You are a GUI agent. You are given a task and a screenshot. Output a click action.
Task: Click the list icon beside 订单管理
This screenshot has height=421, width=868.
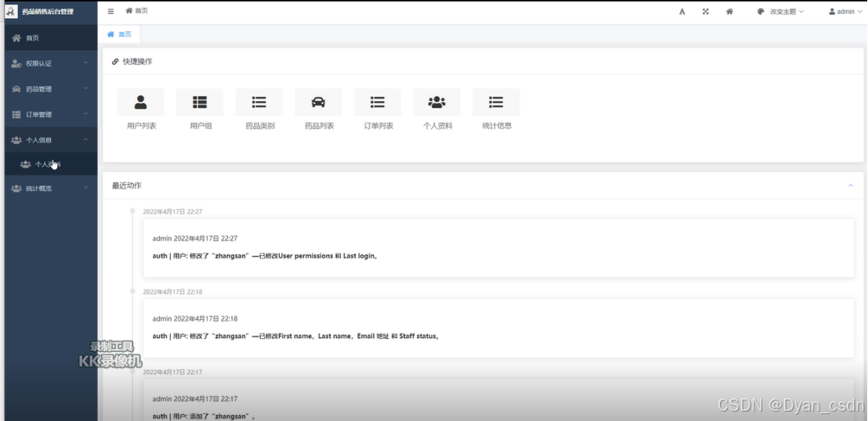16,114
